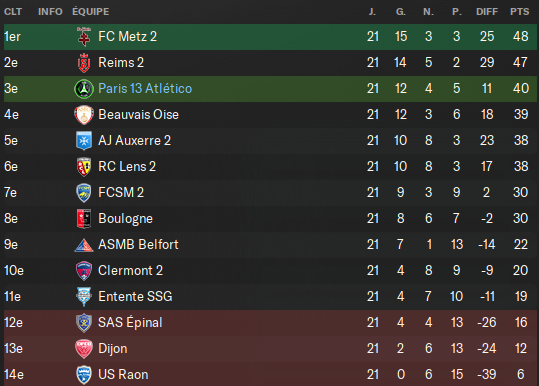539x386 pixels.
Task: Click the Beauvais Oise club crest
Action: [x=84, y=115]
